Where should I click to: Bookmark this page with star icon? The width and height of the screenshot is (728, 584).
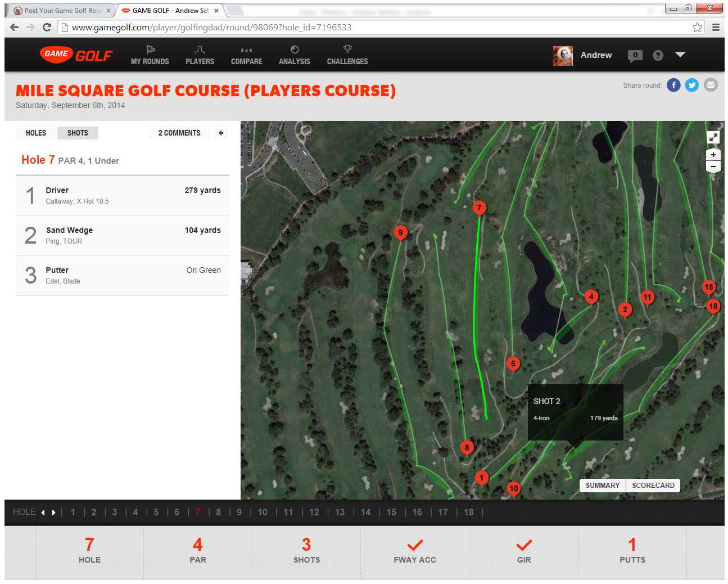pyautogui.click(x=697, y=27)
